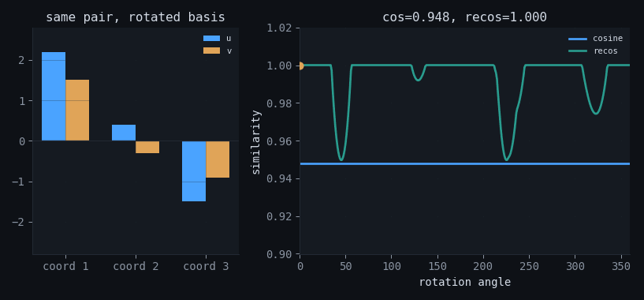
Task: Click the recos curve dip near angle 322
Action: coord(596,113)
